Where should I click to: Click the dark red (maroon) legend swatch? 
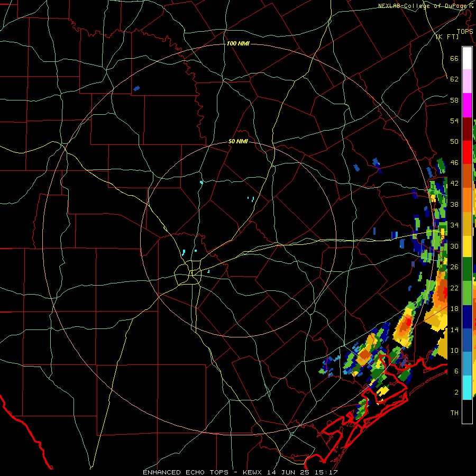(467, 129)
